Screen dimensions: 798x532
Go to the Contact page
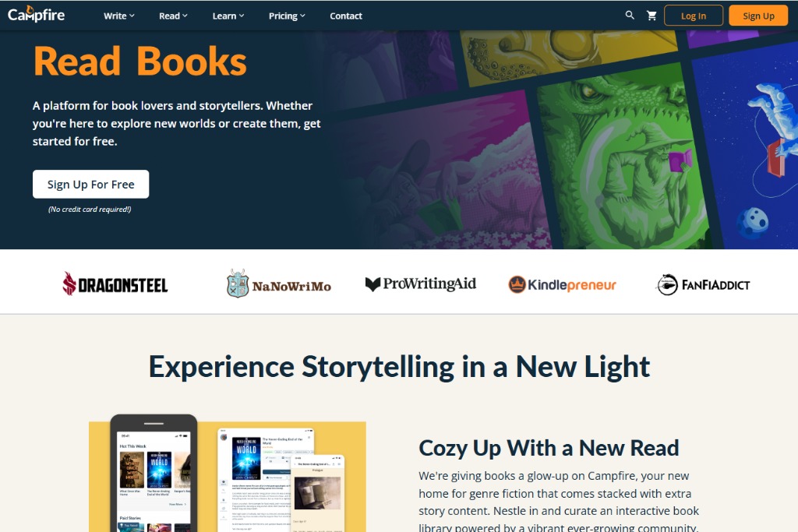[x=345, y=16]
